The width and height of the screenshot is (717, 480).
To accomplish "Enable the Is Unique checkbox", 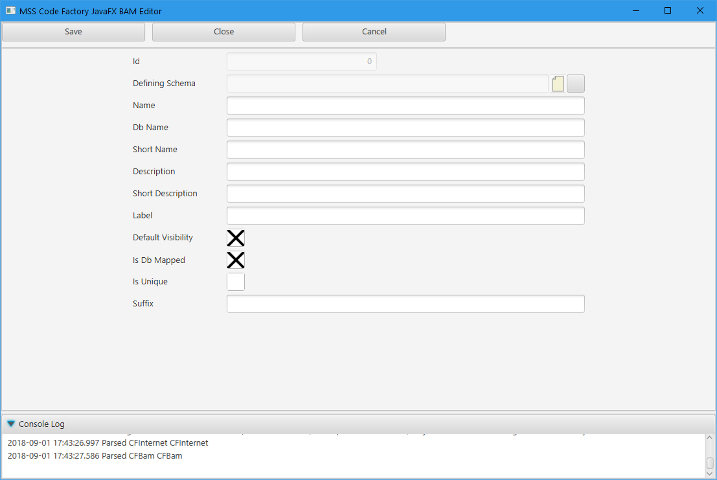I will tap(236, 282).
